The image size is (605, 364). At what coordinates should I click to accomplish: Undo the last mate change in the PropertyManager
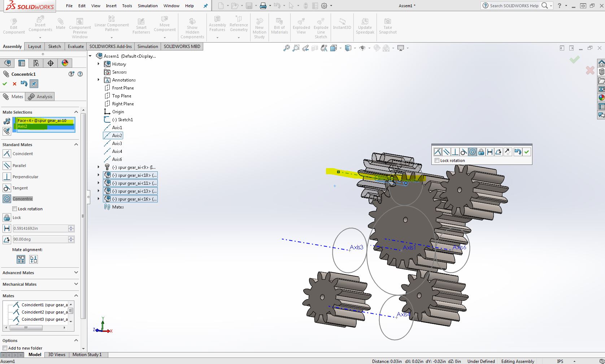click(24, 84)
